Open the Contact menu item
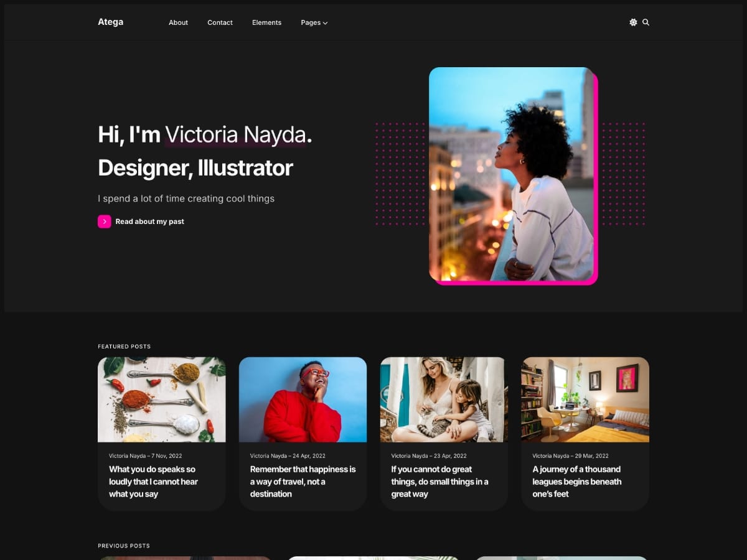Viewport: 747px width, 560px height. click(220, 22)
